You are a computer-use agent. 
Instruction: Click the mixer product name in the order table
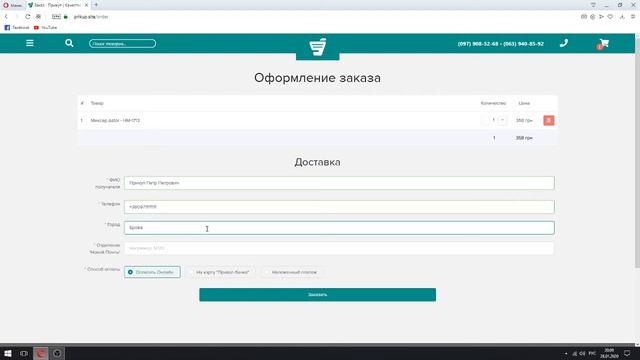(x=115, y=120)
